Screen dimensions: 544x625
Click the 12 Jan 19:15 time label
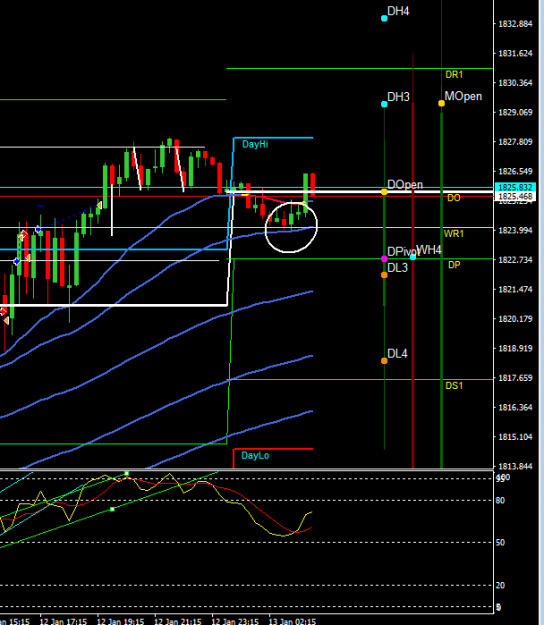point(121,621)
